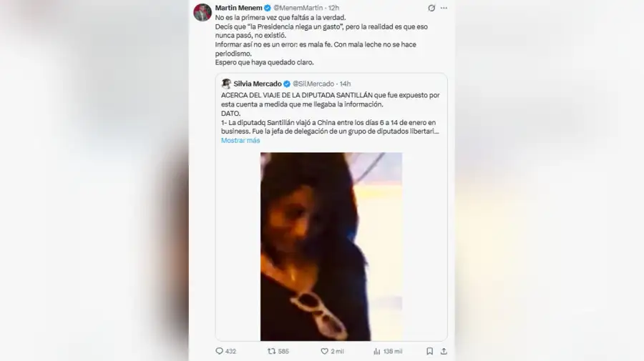Open the reply icon with 432 comments
The height and width of the screenshot is (361, 644).
click(220, 351)
